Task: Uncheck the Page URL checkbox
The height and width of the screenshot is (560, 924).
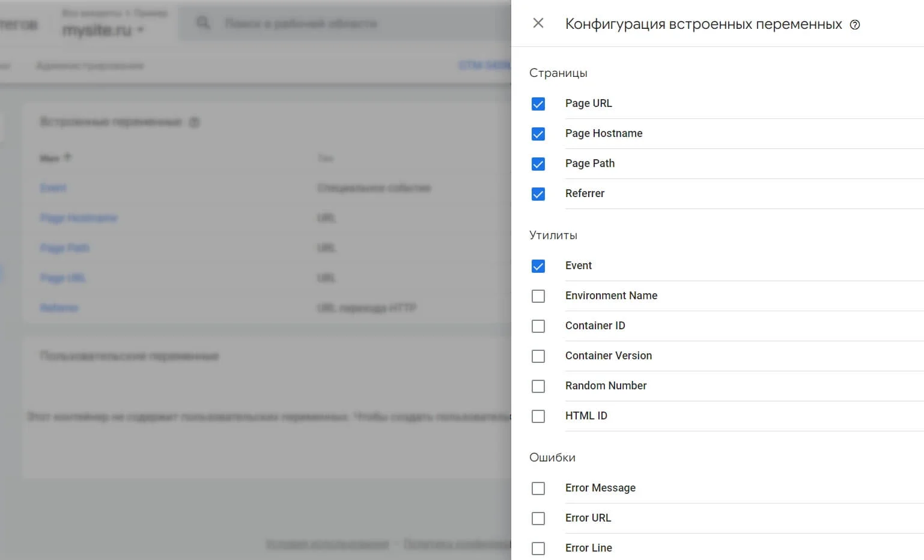Action: coord(538,104)
